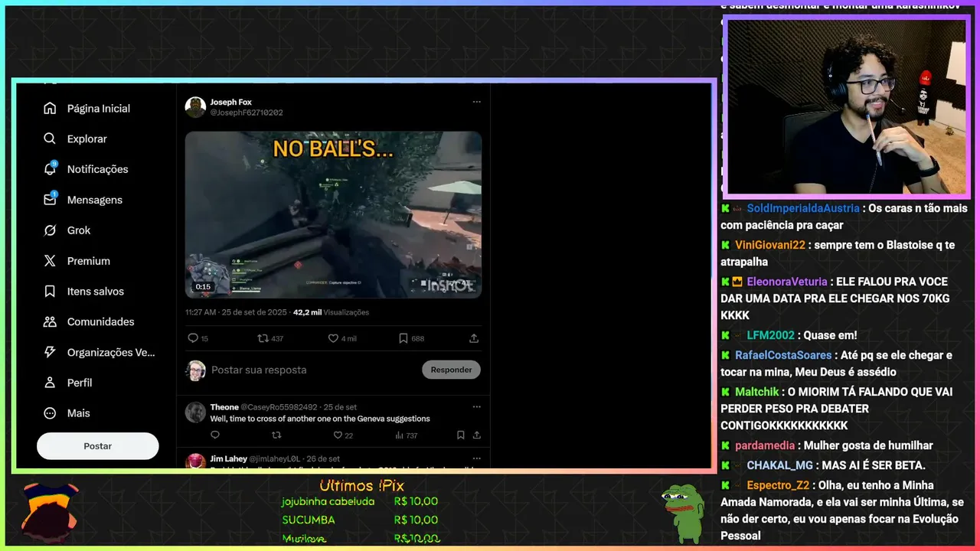Click the @CaseyRo55982492 handle
The height and width of the screenshot is (551, 980).
coord(279,407)
